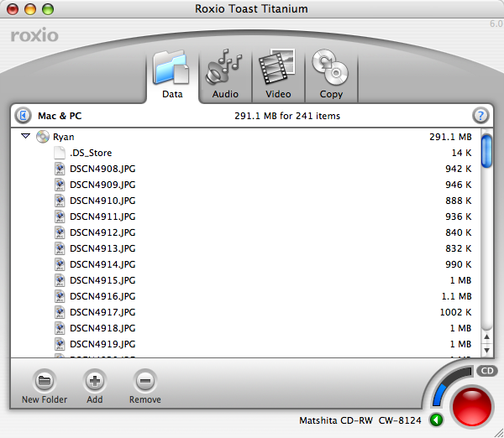Click the blue disc space gauge
Screen dimensions: 504x438
tap(439, 395)
